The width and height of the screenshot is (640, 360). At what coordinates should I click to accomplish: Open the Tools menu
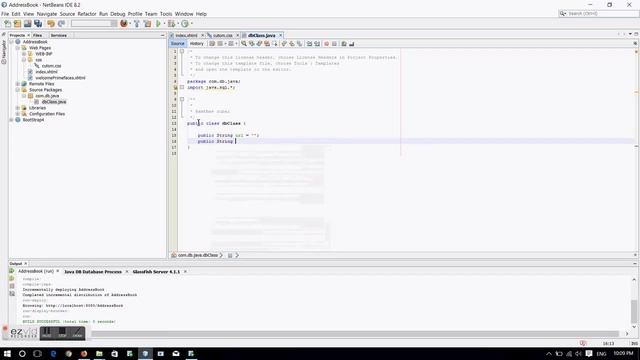coord(166,14)
